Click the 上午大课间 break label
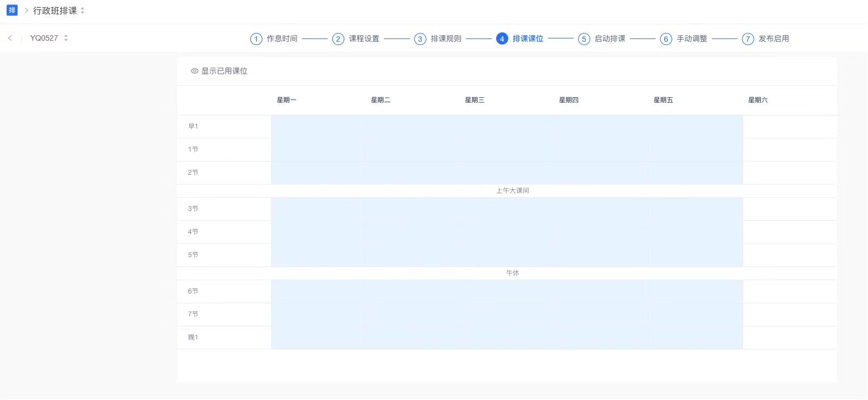 click(x=513, y=191)
